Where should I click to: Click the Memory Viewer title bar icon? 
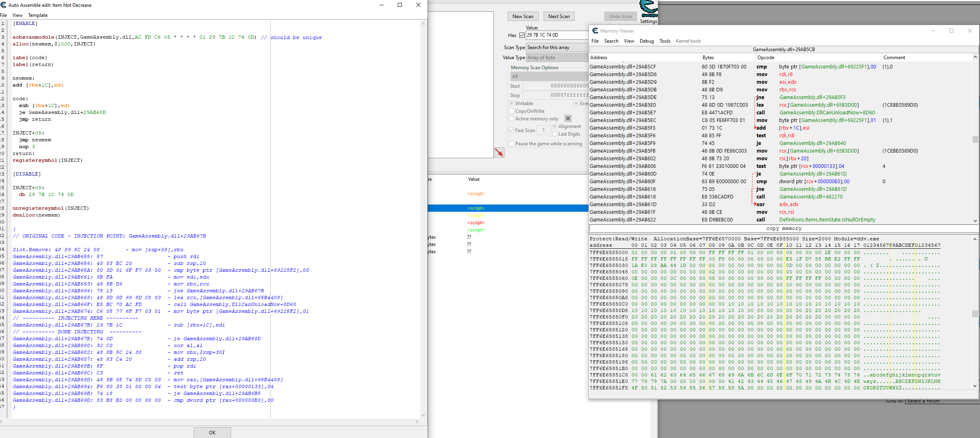pos(595,31)
